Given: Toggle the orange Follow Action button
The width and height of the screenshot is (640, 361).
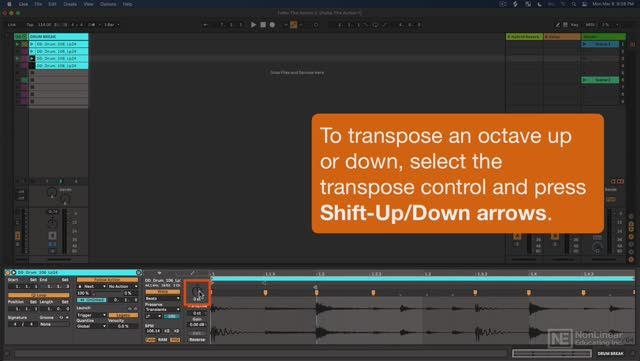Looking at the screenshot, I should pos(107,280).
